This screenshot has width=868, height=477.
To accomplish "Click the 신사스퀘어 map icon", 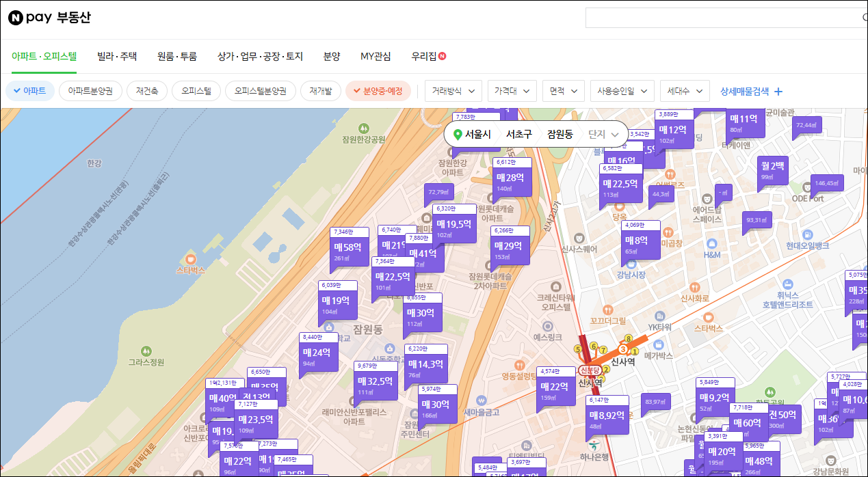I will tap(579, 238).
